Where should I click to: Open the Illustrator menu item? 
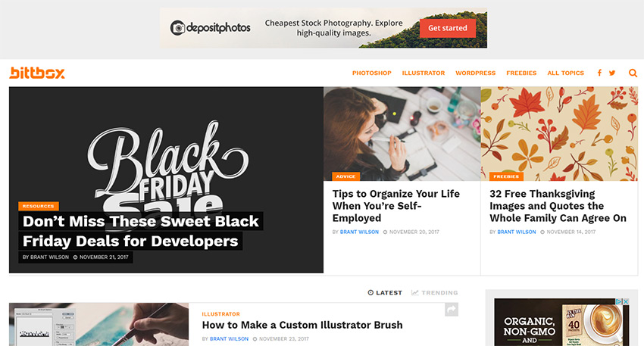coord(424,73)
